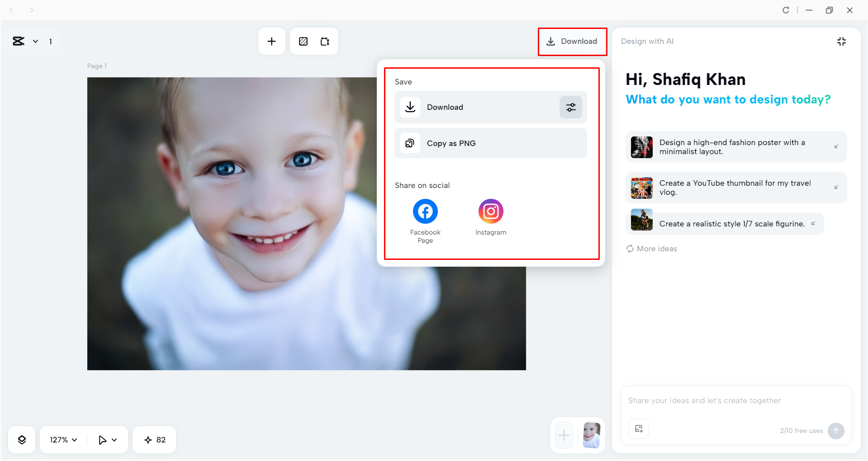Expand the pointer tool dropdown arrow

pos(114,440)
